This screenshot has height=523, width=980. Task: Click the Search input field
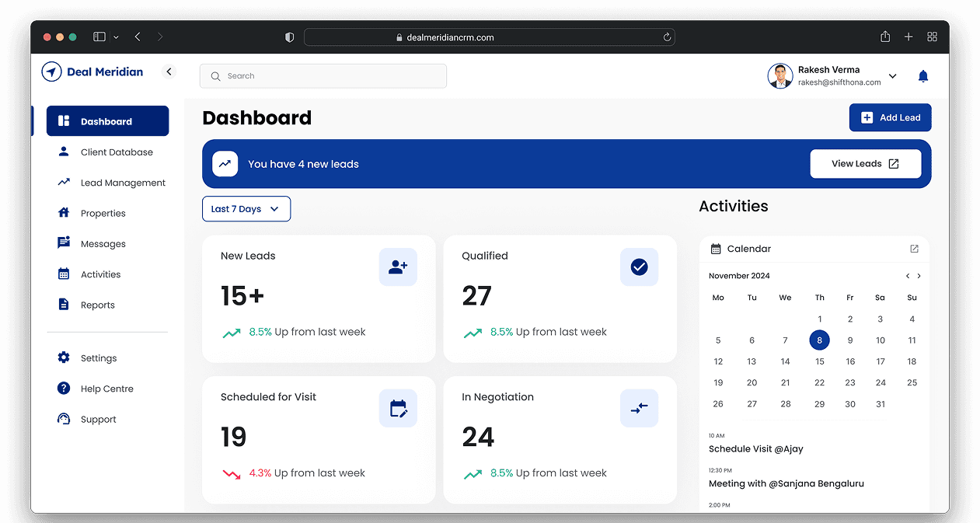click(323, 76)
